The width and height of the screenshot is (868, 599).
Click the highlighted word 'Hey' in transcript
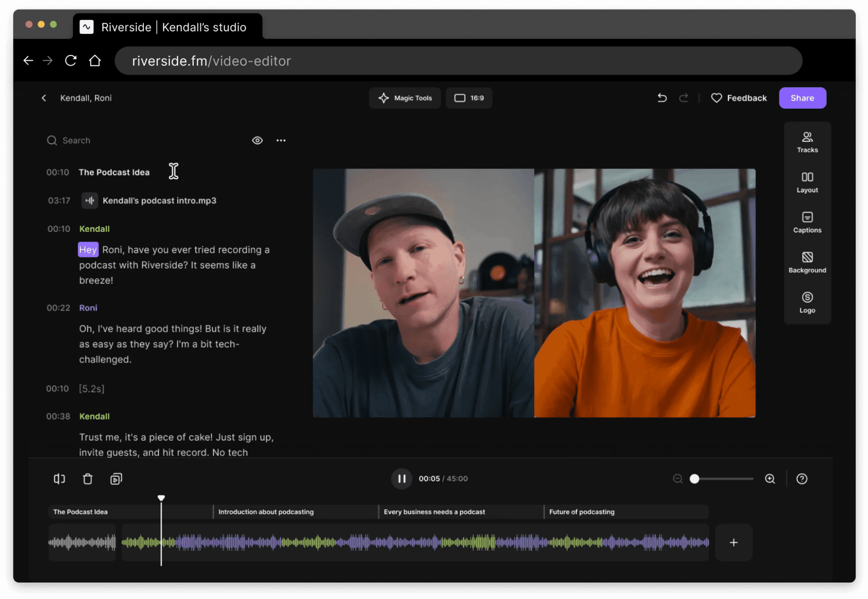point(88,250)
